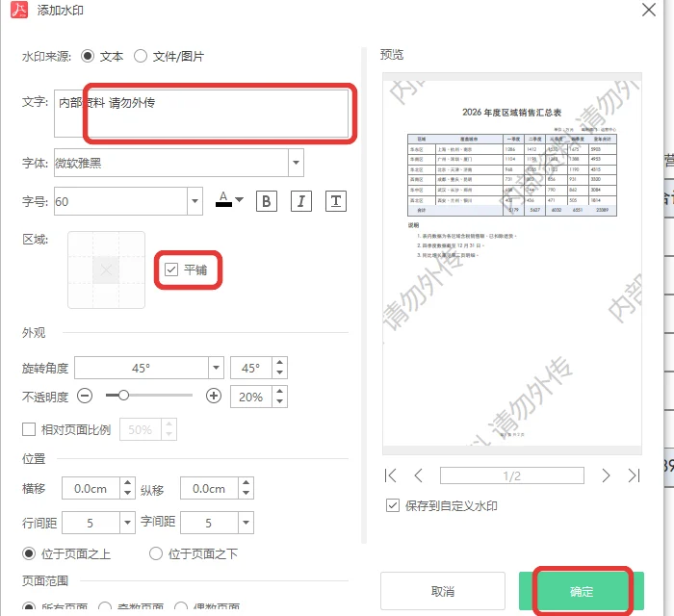Select text as watermark source
Screen dimensions: 674x616
point(88,56)
